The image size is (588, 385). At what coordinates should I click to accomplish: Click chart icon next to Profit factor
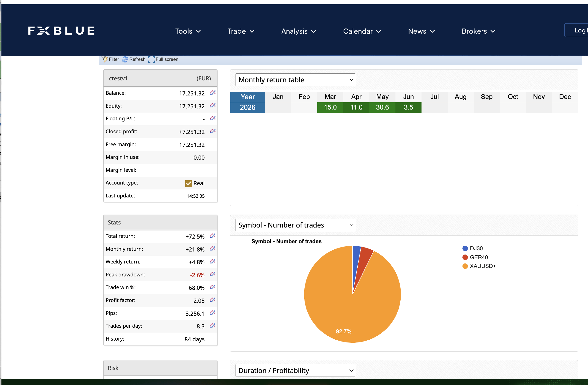tap(213, 300)
